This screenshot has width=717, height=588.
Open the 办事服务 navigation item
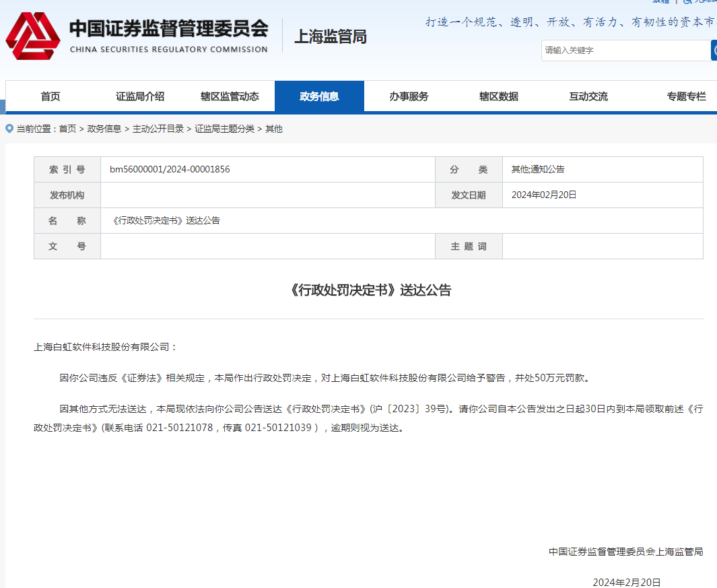click(x=409, y=96)
